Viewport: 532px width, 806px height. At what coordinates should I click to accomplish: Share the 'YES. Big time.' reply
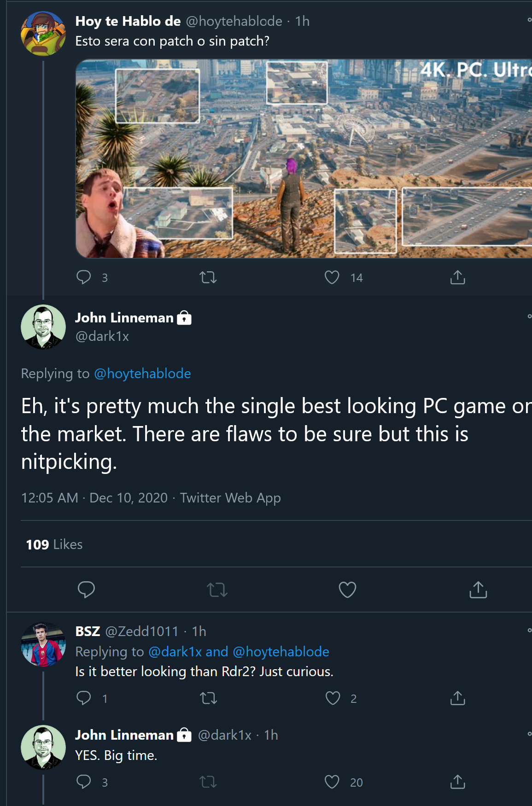pyautogui.click(x=457, y=782)
